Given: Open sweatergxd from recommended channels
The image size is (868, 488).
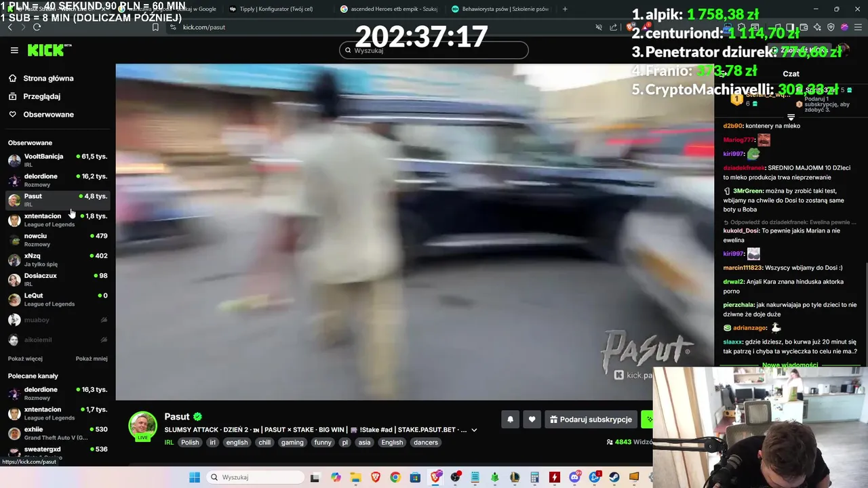Looking at the screenshot, I should click(x=58, y=453).
